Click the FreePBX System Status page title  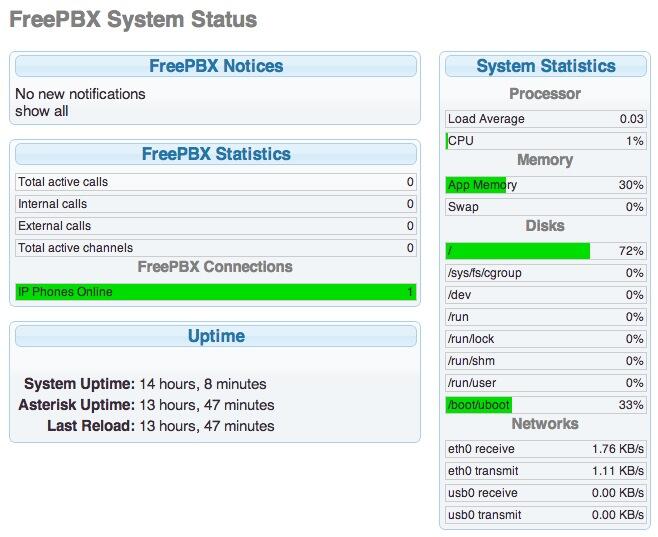(133, 19)
